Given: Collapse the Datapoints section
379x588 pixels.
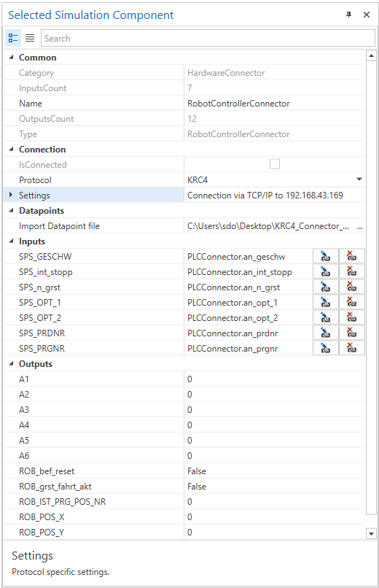Looking at the screenshot, I should click(x=11, y=210).
